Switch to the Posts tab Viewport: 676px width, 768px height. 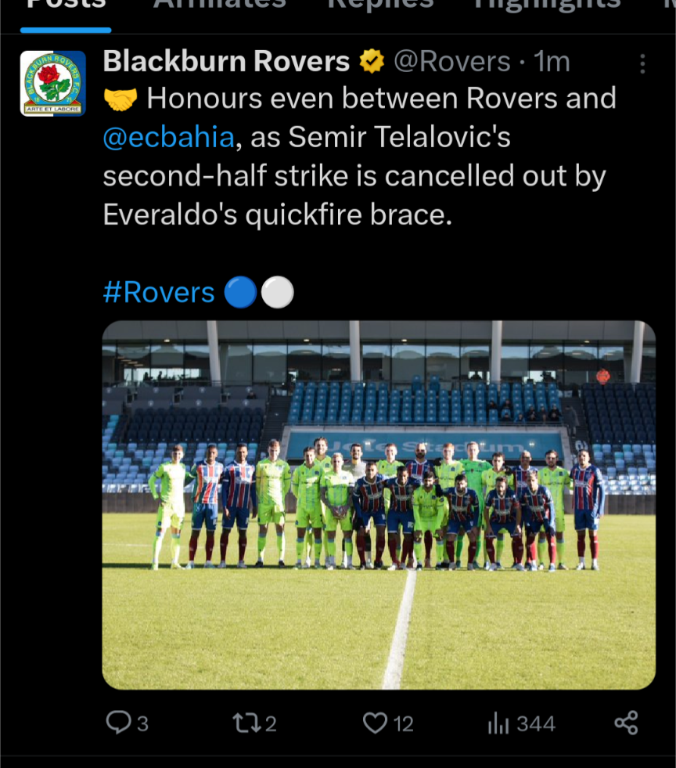coord(66,4)
